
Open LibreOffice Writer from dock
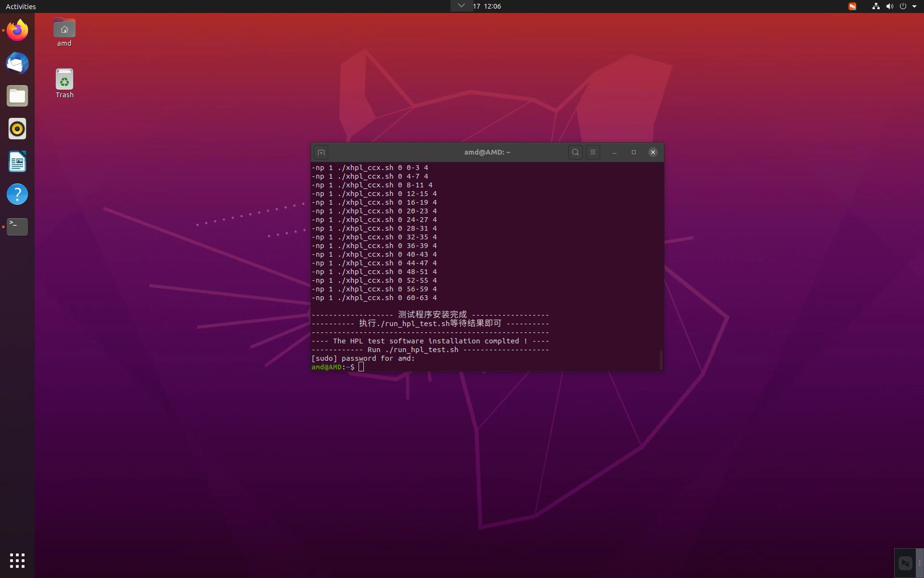click(x=17, y=162)
